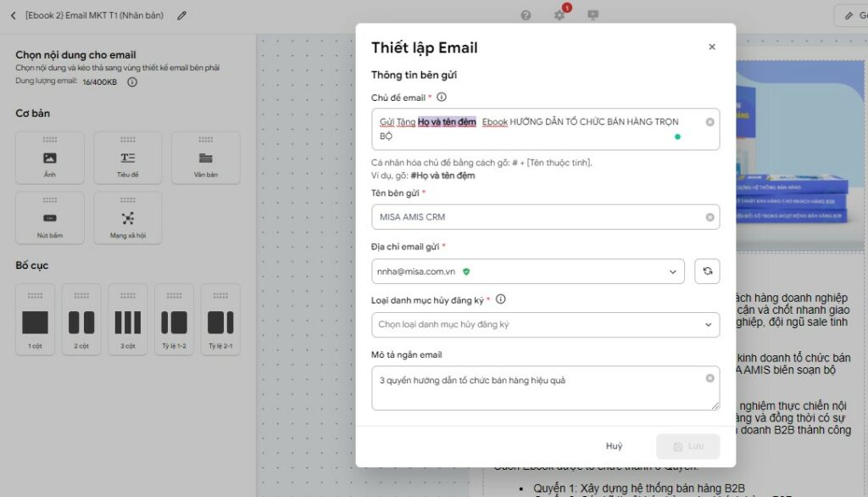868x497 pixels.
Task: Click the help question mark icon
Action: [x=526, y=14]
